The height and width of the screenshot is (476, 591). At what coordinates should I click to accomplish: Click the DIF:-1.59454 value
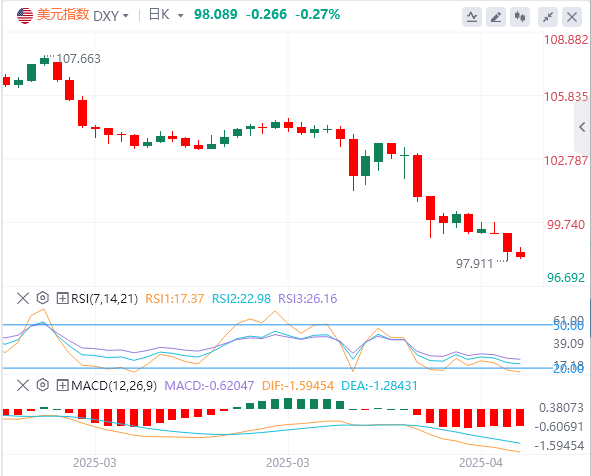(298, 386)
